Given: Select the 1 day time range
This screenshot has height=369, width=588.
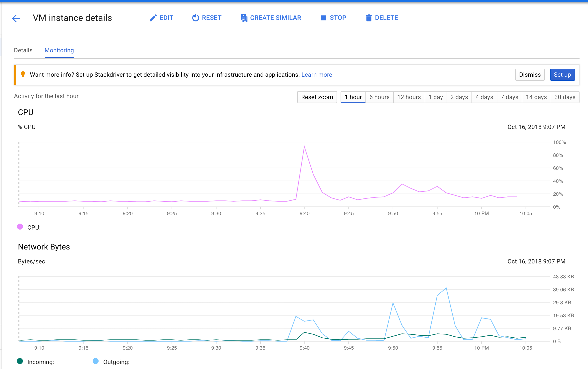Looking at the screenshot, I should click(x=436, y=97).
